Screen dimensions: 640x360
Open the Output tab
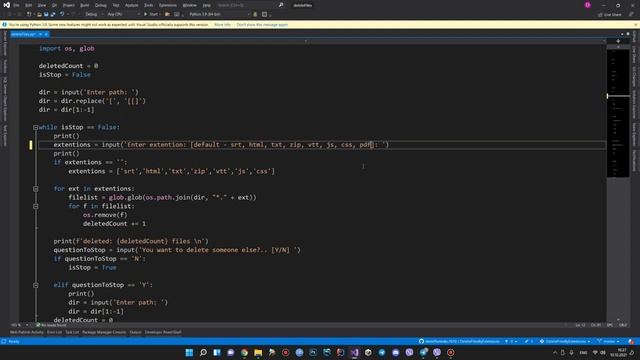136,332
